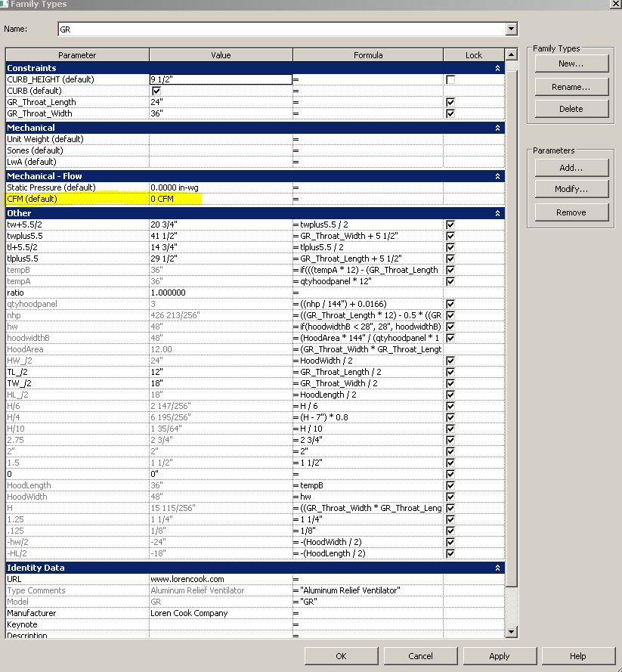Unlock the HoodArea parameter
This screenshot has height=672, width=622.
tap(450, 348)
